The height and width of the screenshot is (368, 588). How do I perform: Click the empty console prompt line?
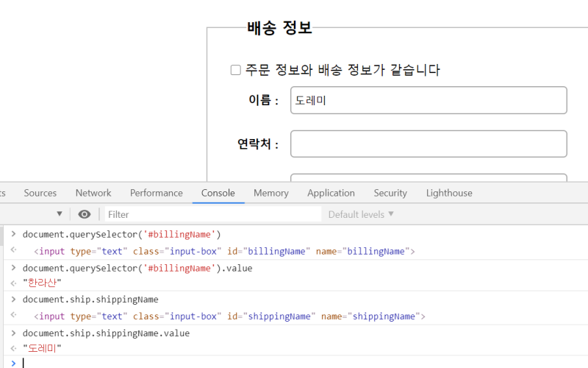pyautogui.click(x=294, y=362)
